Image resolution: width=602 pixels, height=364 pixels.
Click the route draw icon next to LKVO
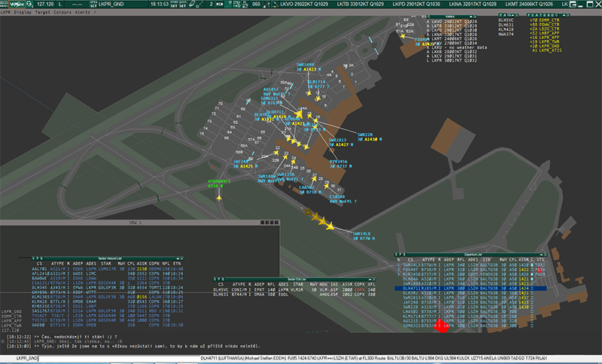pyautogui.click(x=275, y=4)
